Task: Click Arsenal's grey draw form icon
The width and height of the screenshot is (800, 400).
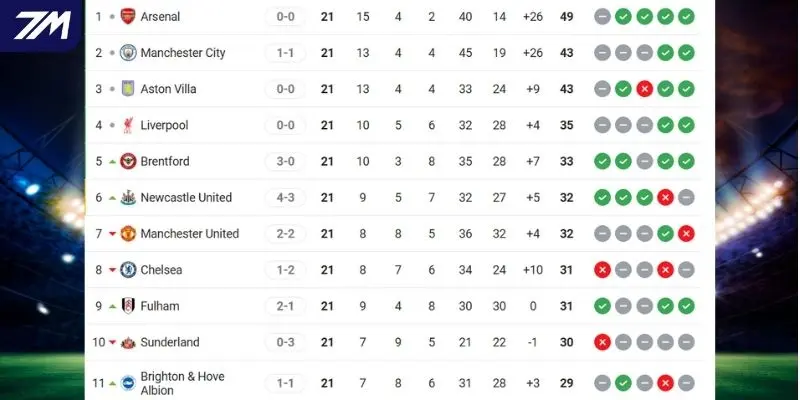Action: coord(602,16)
